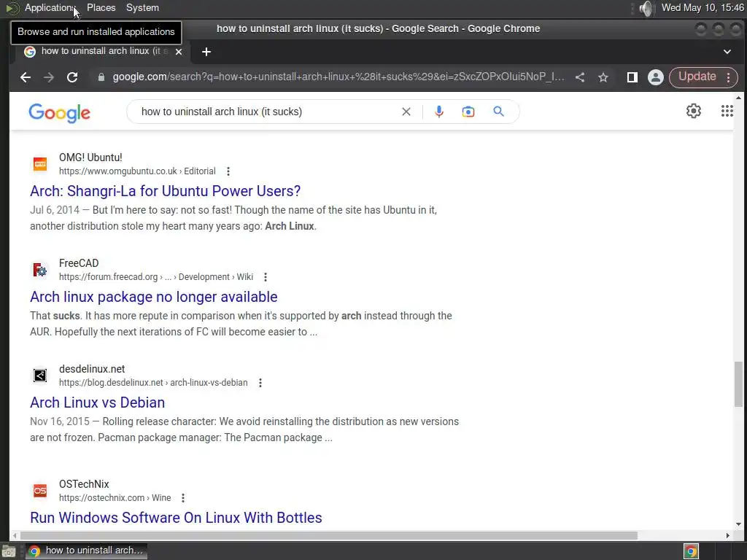Focus the address bar URL
The width and height of the screenshot is (747, 560).
[x=338, y=77]
